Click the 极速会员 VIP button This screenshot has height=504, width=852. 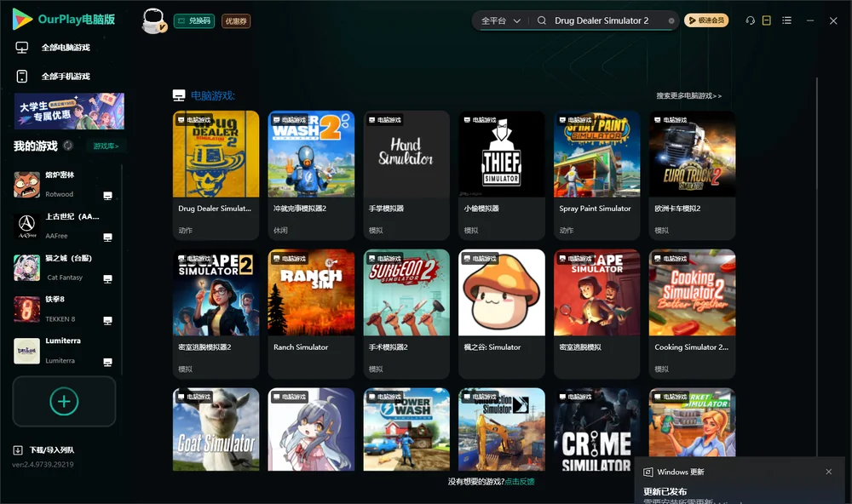pos(705,20)
